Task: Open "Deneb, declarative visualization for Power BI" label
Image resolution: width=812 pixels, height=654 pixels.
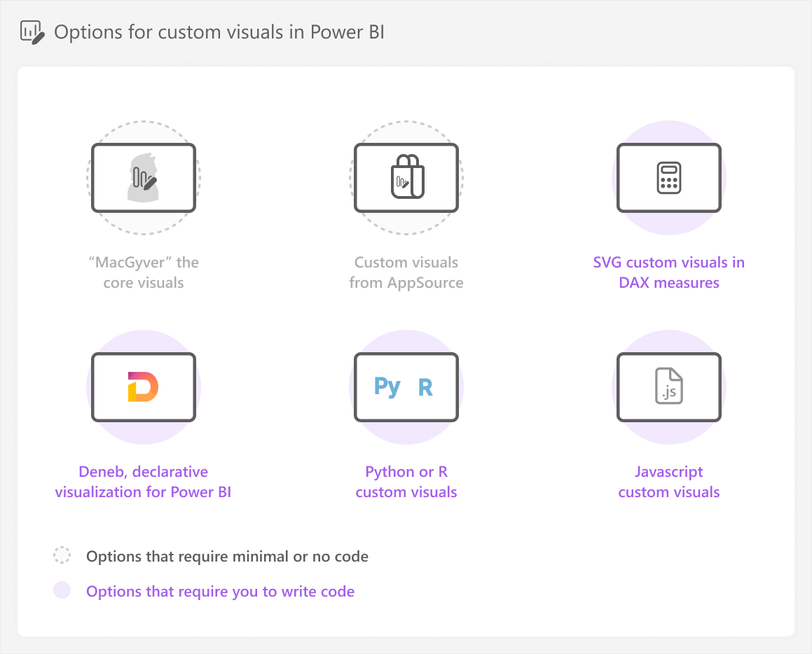Action: click(x=144, y=482)
